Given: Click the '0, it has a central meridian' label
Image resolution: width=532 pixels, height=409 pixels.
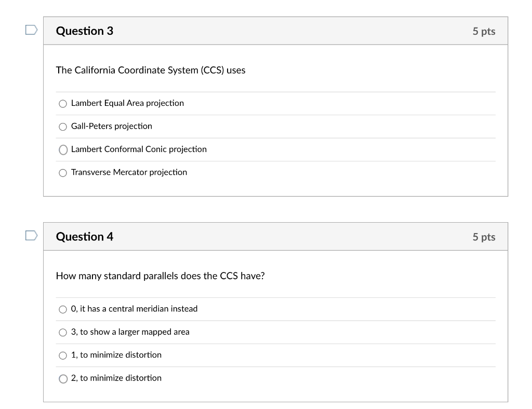Looking at the screenshot, I should tap(134, 309).
